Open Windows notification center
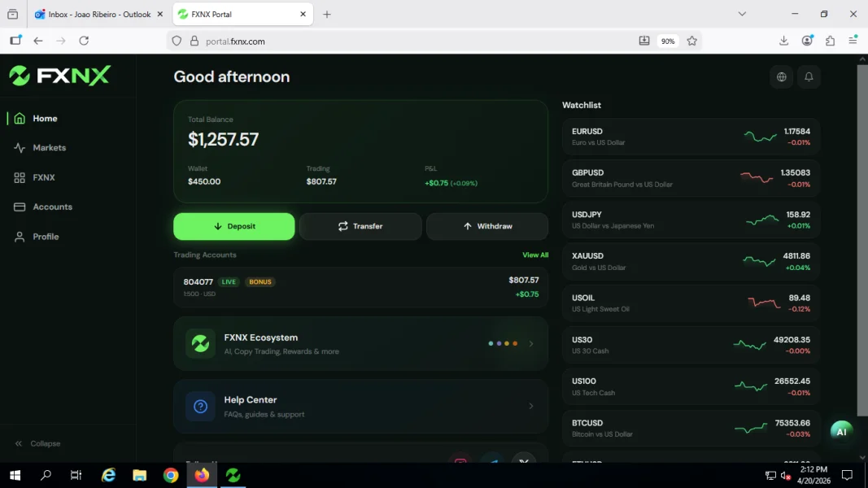The height and width of the screenshot is (488, 868). pyautogui.click(x=847, y=475)
